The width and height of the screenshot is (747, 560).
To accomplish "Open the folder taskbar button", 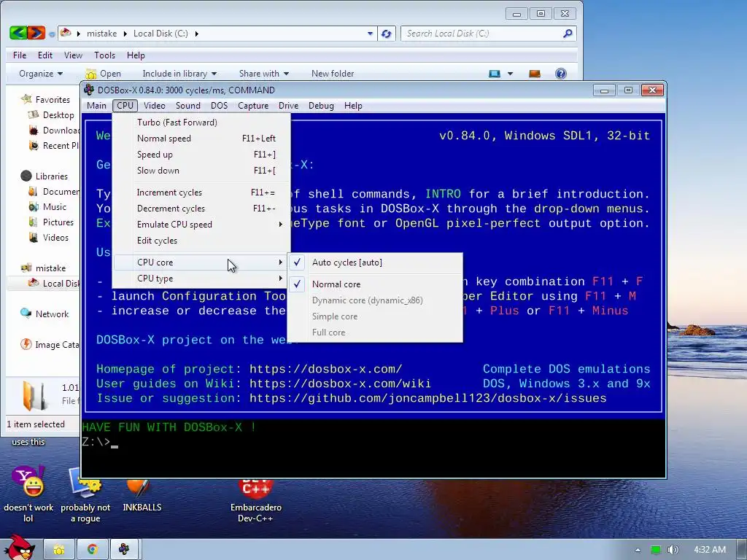I will [x=59, y=550].
